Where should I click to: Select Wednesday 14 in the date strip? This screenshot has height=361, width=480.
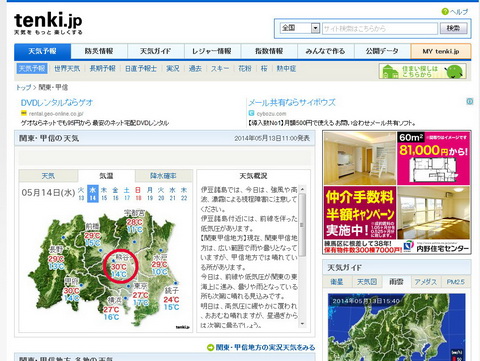click(x=93, y=194)
